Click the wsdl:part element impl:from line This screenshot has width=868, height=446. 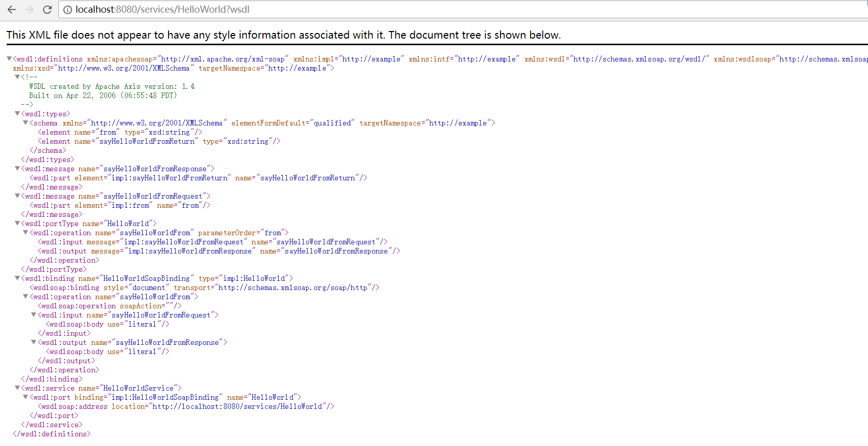coord(120,205)
